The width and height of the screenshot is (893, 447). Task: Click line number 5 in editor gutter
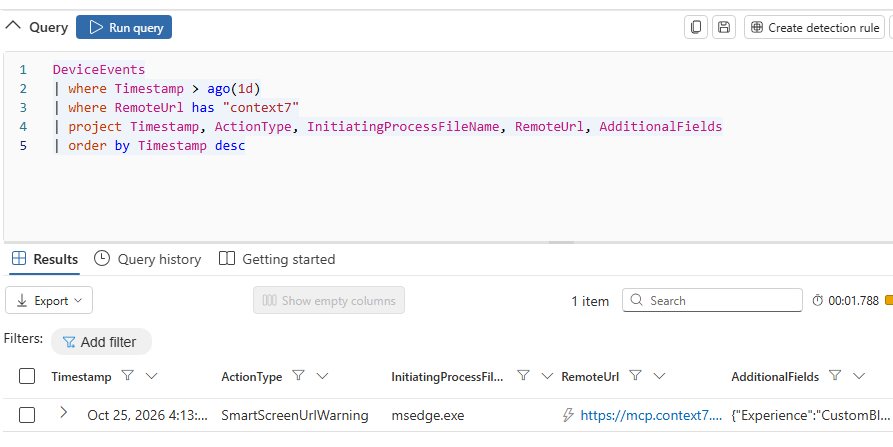coord(23,145)
